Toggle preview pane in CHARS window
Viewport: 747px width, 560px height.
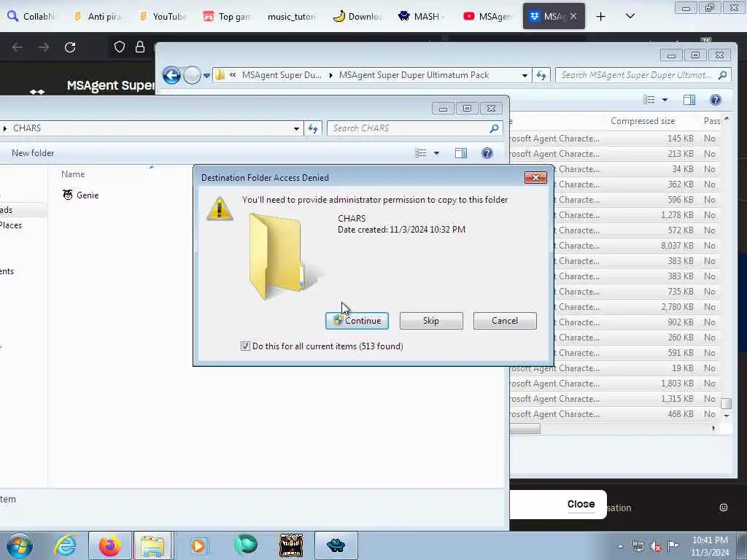tap(461, 153)
